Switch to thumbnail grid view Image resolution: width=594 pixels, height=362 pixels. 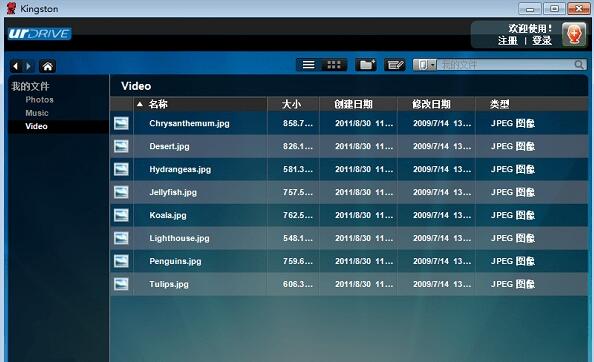click(334, 65)
